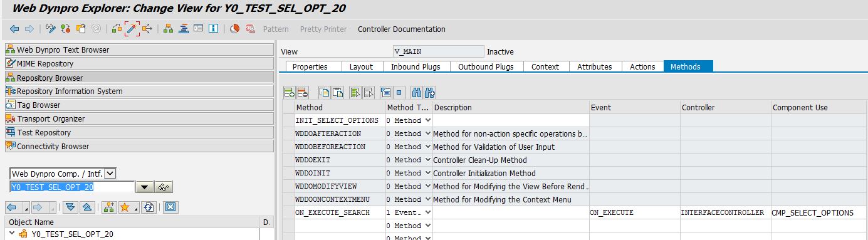This screenshot has width=868, height=240.
Task: Click the object name field Y0_TEST_SEL_OPT_20
Action: tap(72, 187)
